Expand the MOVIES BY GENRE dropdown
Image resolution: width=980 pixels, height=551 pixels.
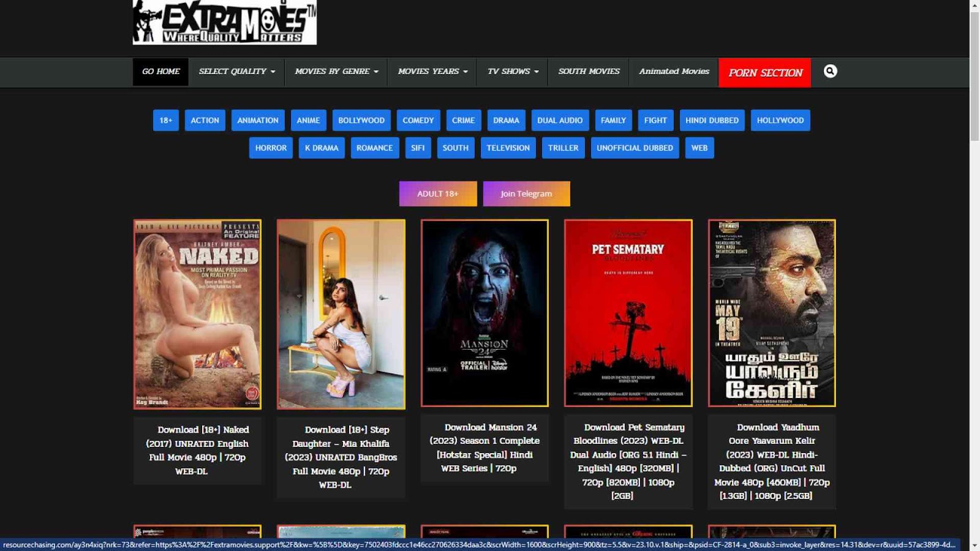(336, 72)
